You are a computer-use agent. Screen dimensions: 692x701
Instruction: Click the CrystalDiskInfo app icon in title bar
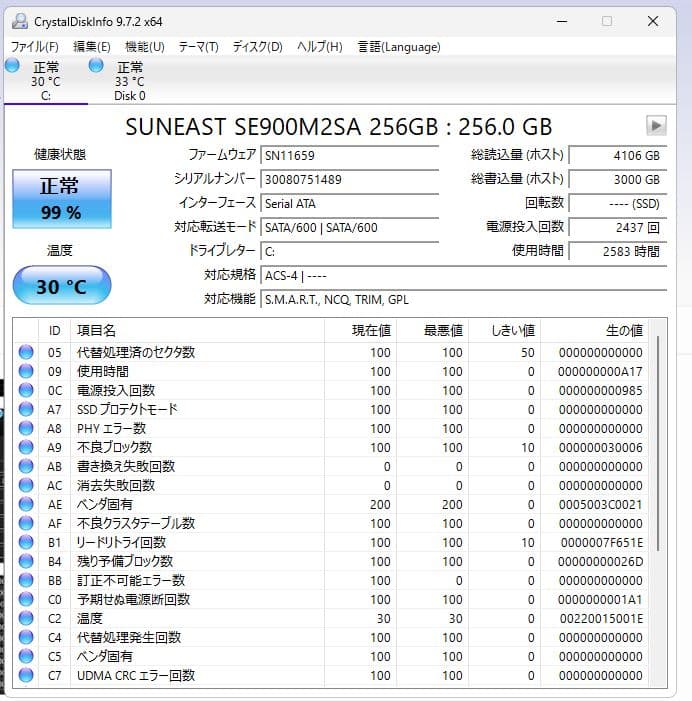20,21
